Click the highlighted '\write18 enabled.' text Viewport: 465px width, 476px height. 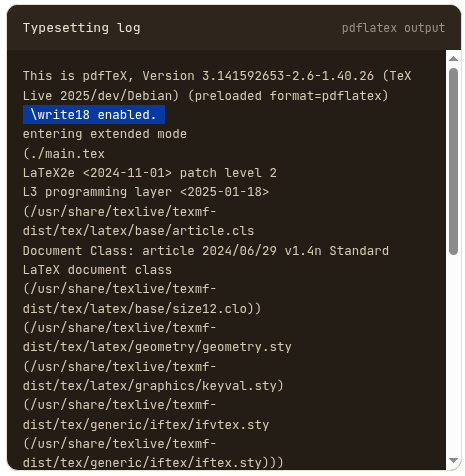point(94,115)
